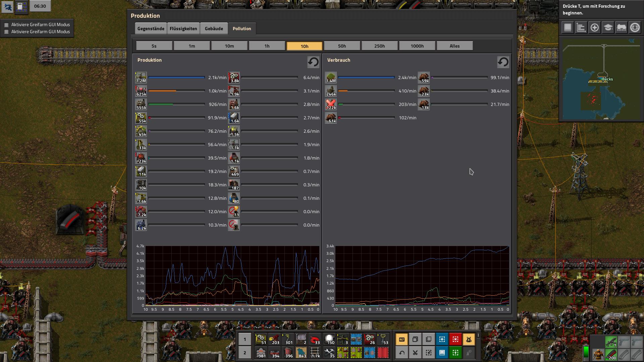
Task: Click the red deconstruction planner shortcut
Action: [455, 339]
